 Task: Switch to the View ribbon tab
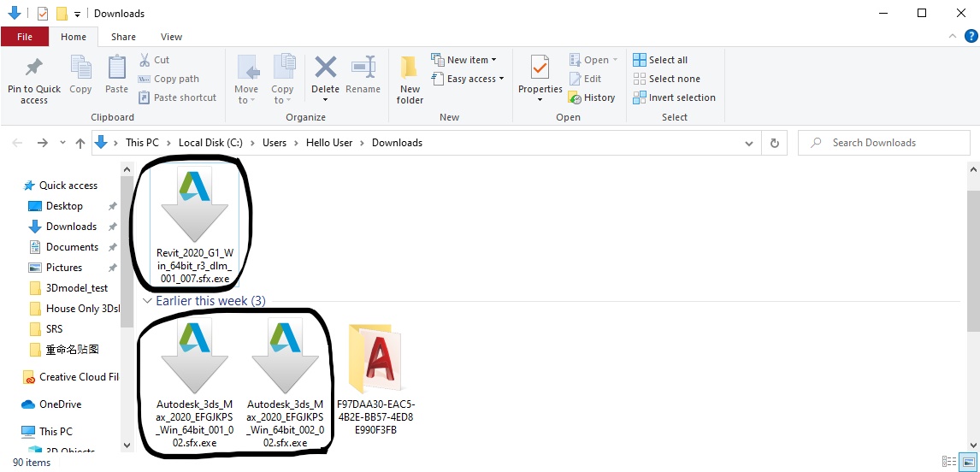click(x=171, y=37)
